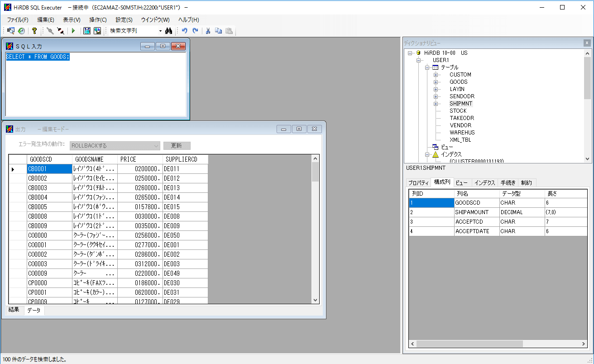Collapse the テーブル tree branch
The width and height of the screenshot is (594, 364).
pyautogui.click(x=427, y=67)
